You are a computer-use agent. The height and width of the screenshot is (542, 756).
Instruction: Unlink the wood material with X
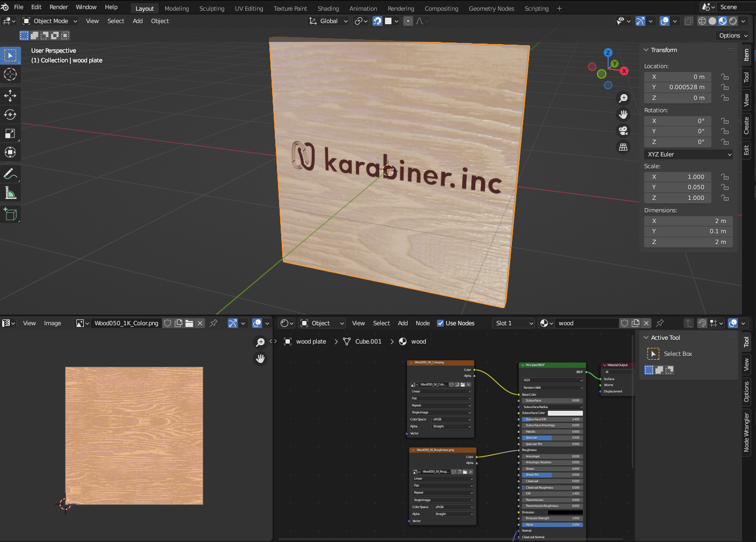coord(646,323)
